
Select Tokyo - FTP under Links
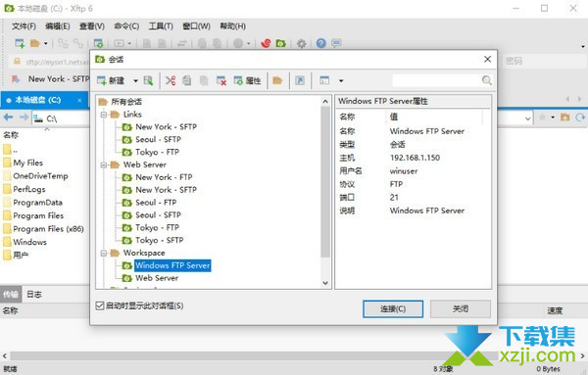click(x=157, y=152)
